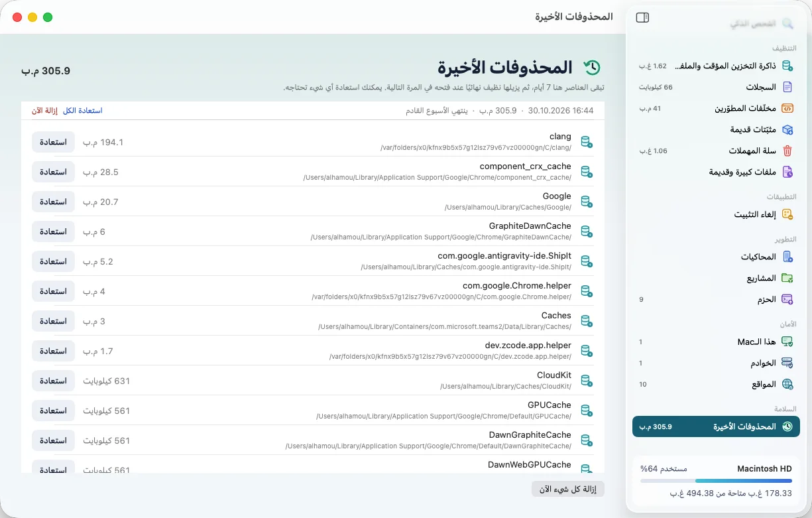
Task: Restore the GPUCache item
Action: (x=53, y=411)
